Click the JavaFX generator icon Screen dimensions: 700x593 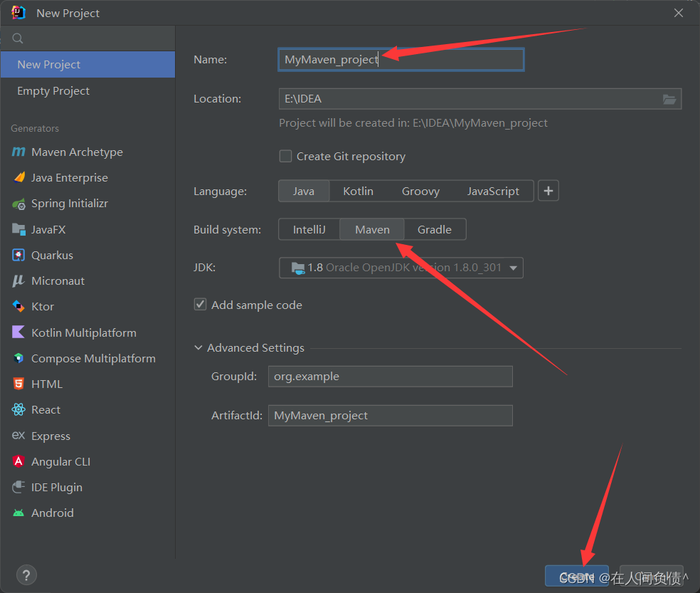tap(18, 229)
